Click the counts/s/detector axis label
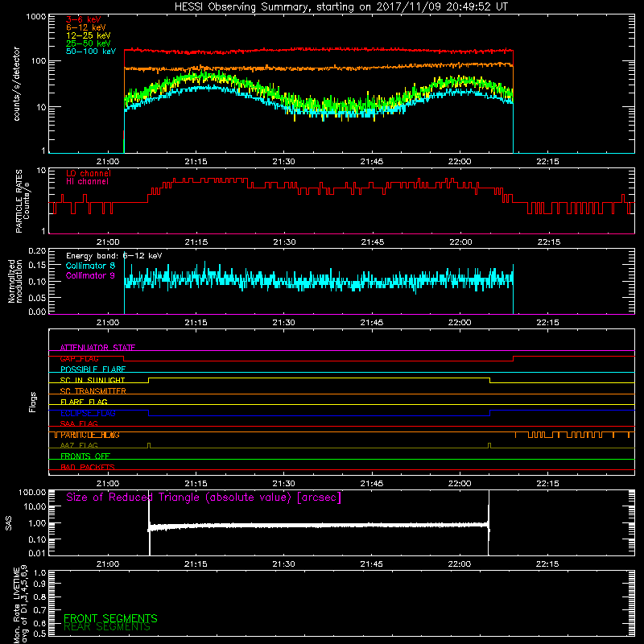Viewport: 644px width, 644px height. click(x=17, y=84)
